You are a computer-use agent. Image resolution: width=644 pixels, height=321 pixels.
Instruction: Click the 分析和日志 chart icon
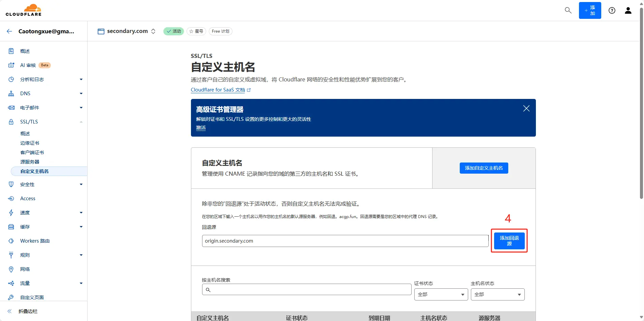click(x=11, y=79)
